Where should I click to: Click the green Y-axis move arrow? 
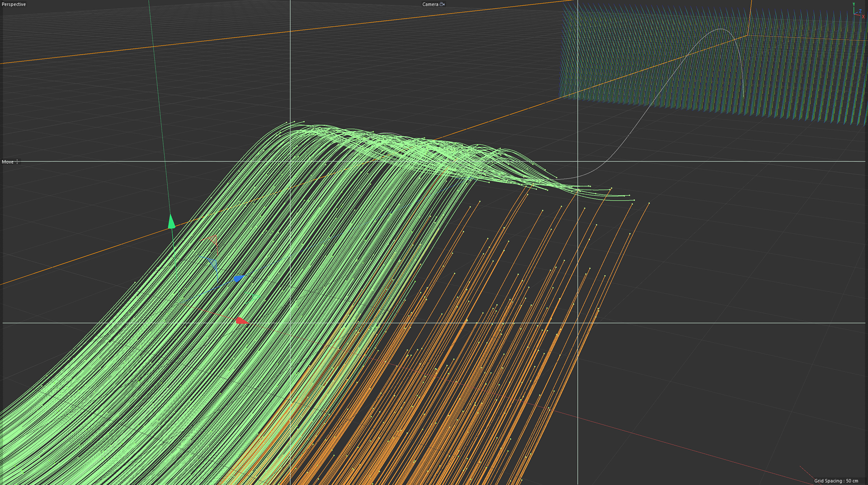tap(171, 222)
